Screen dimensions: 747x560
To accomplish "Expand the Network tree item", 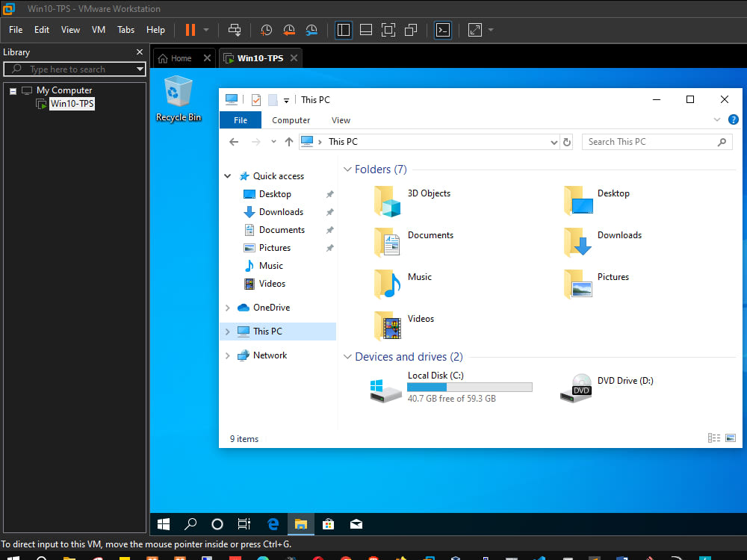I will pos(226,355).
